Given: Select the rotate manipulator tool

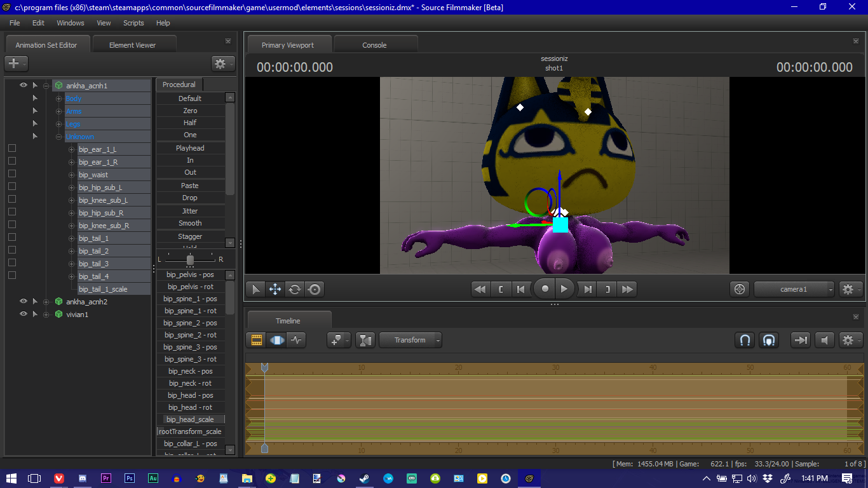Looking at the screenshot, I should [x=295, y=289].
